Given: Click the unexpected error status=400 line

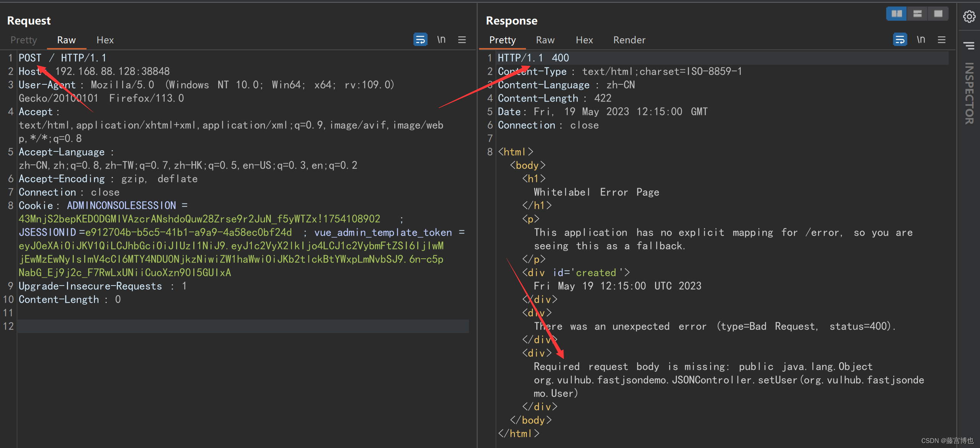Looking at the screenshot, I should pos(715,326).
